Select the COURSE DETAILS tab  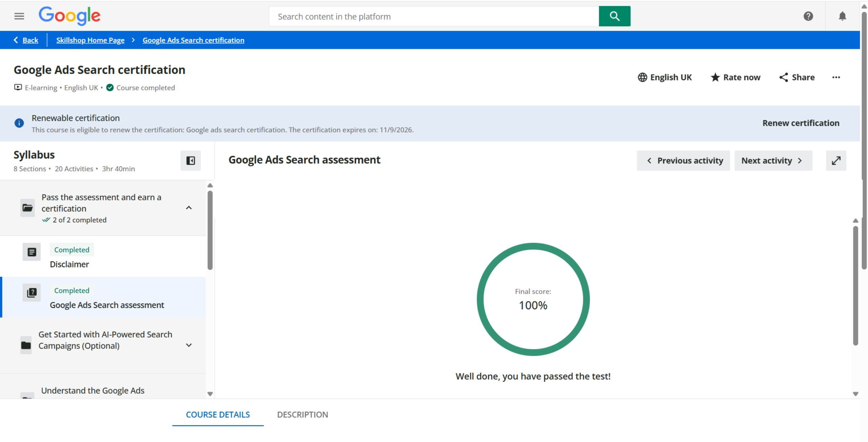pos(218,415)
